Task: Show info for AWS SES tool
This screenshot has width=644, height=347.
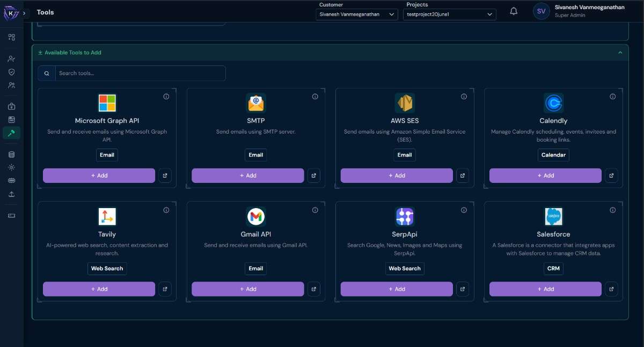Action: [464, 97]
